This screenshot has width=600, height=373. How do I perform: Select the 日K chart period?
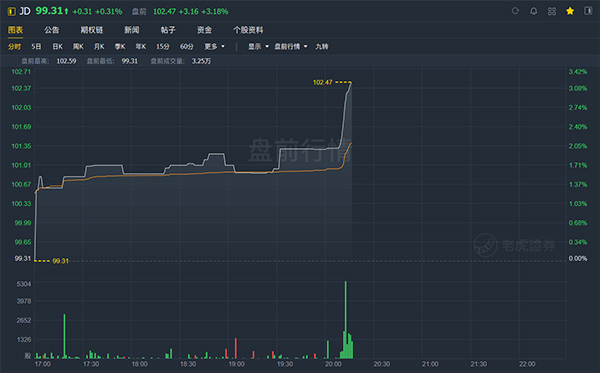coord(57,47)
